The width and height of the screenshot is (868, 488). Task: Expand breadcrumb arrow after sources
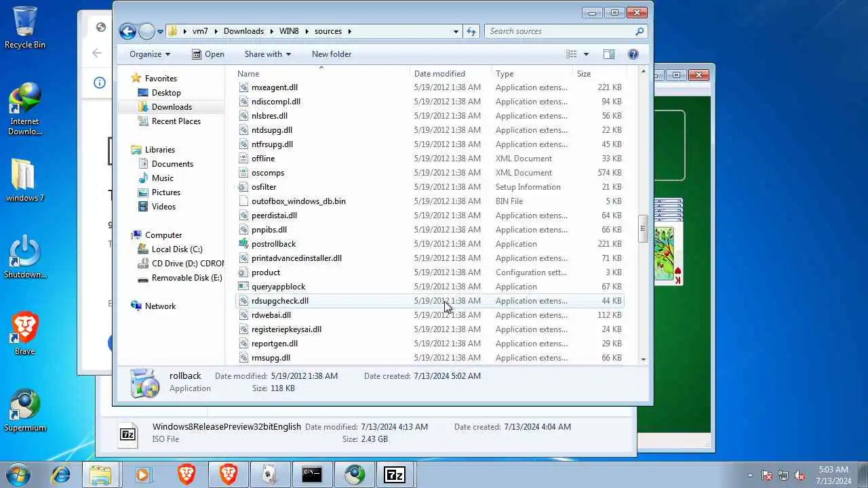pyautogui.click(x=349, y=31)
